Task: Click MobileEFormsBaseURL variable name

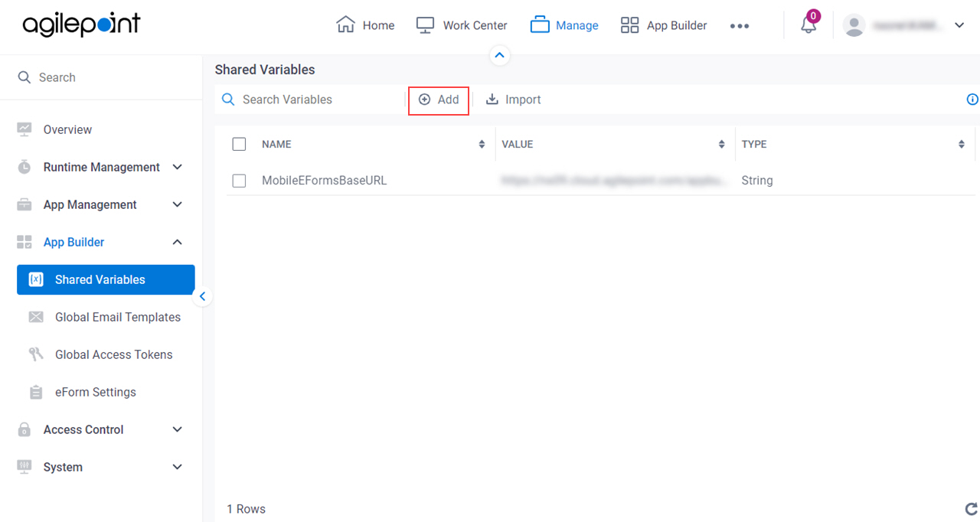Action: click(x=325, y=181)
